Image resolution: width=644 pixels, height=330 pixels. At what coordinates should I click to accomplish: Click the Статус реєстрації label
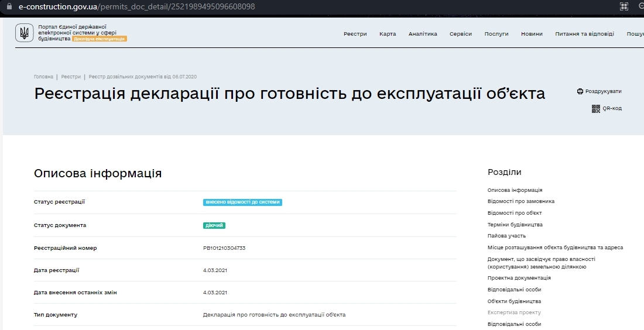pos(59,202)
